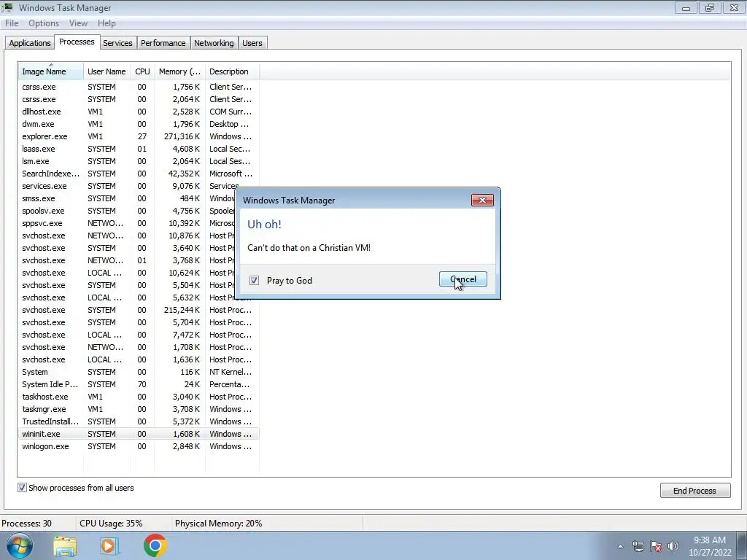
Task: Click the End Process button
Action: 695,491
